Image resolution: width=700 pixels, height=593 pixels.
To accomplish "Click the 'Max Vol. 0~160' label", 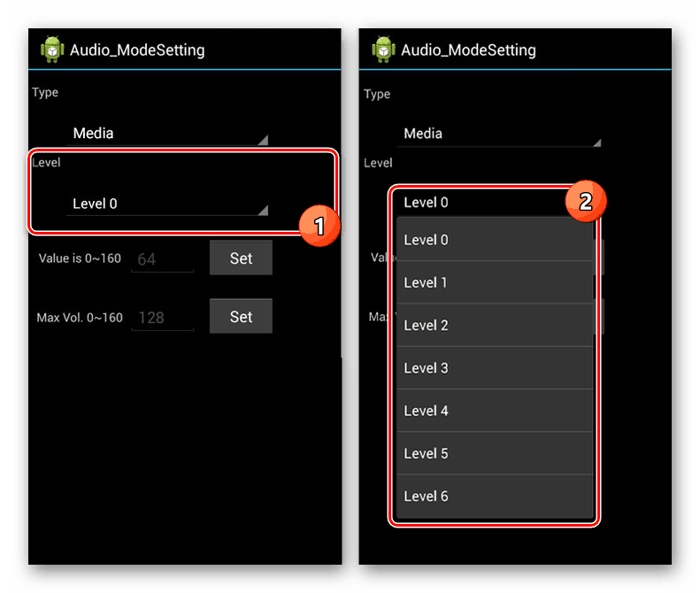I will 80,318.
